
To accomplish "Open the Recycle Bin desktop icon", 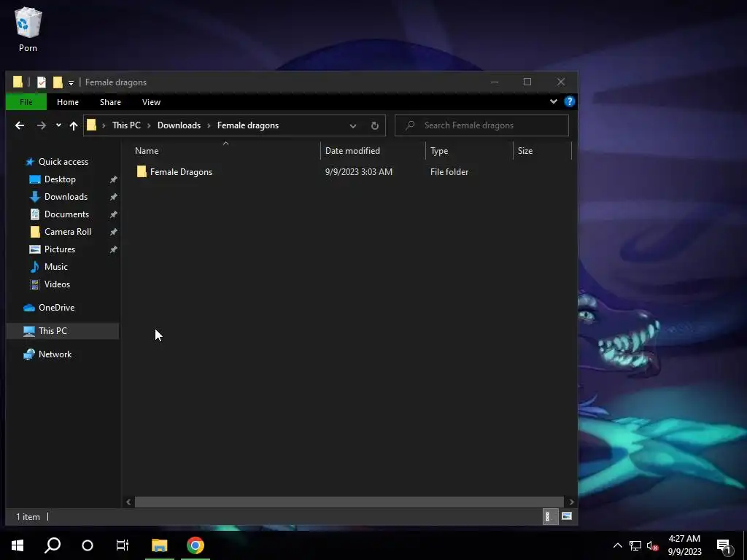I will [x=28, y=29].
